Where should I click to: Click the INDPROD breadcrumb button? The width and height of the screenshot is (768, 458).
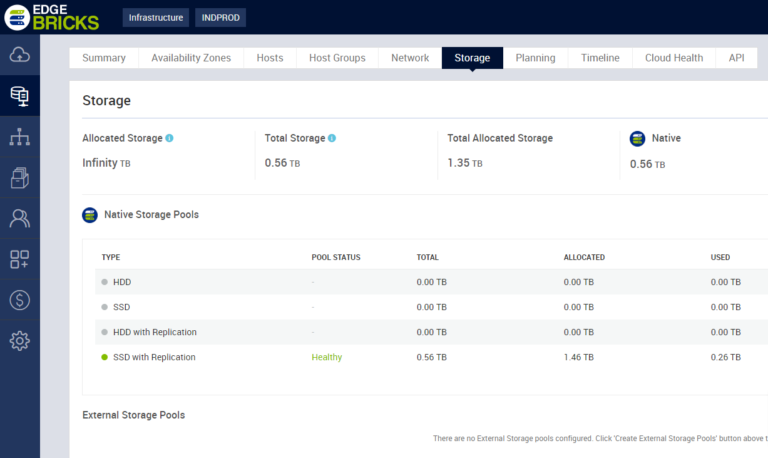tap(219, 17)
